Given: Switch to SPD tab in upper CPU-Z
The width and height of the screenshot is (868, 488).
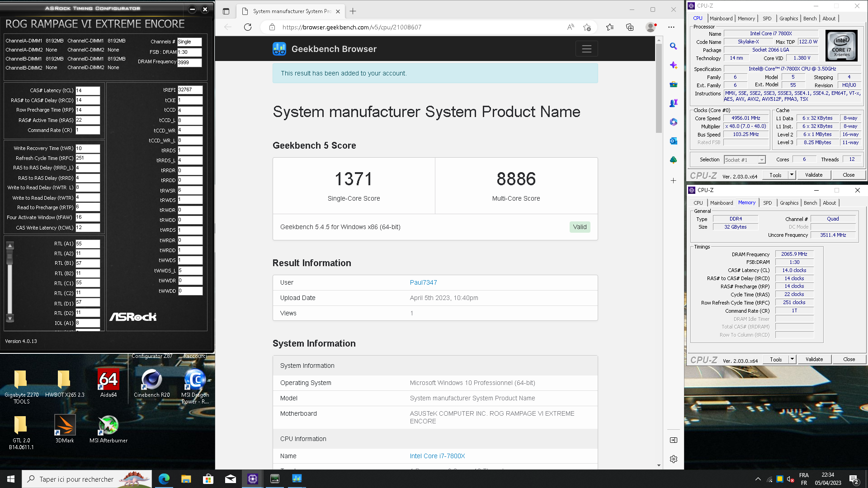Looking at the screenshot, I should 767,19.
